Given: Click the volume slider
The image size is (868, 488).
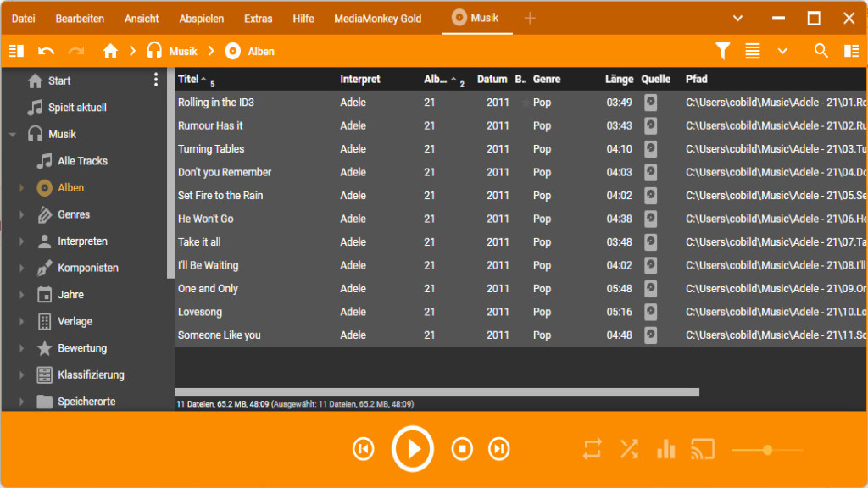Looking at the screenshot, I should (x=767, y=450).
